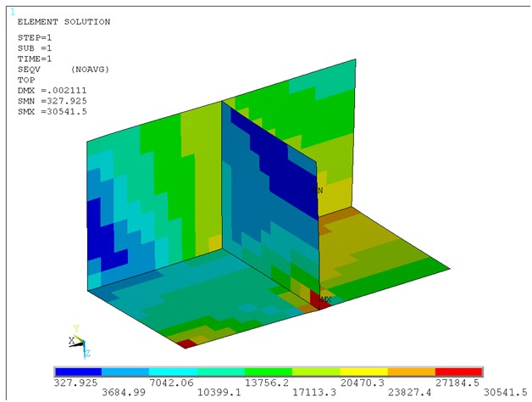Click the ELEMENT SOLUTION title text
The height and width of the screenshot is (402, 532).
click(64, 22)
